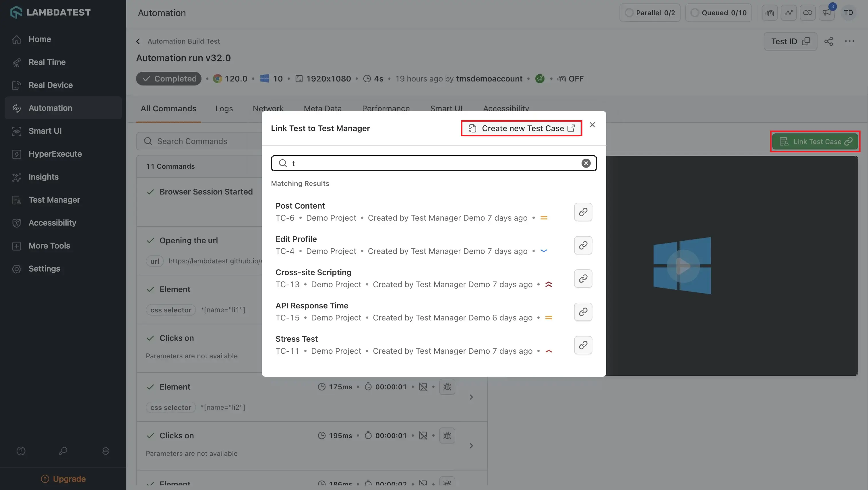Click bug icon on Clicks on 195ms row
Image resolution: width=868 pixels, height=490 pixels.
pyautogui.click(x=447, y=435)
